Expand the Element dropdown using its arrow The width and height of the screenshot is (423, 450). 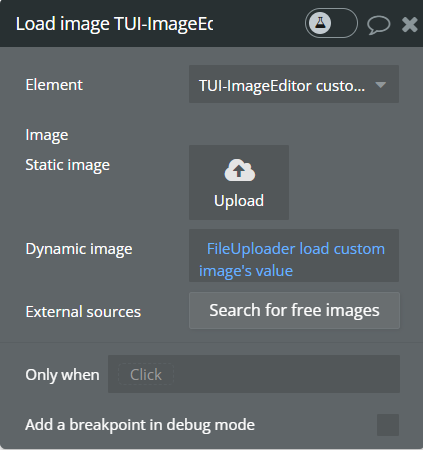point(381,85)
